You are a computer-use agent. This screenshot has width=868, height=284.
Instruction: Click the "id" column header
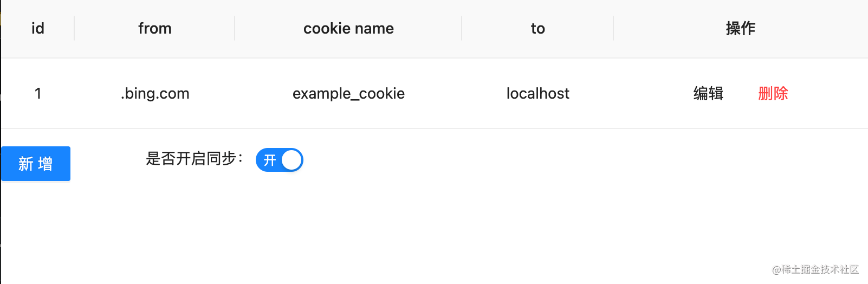coord(38,28)
